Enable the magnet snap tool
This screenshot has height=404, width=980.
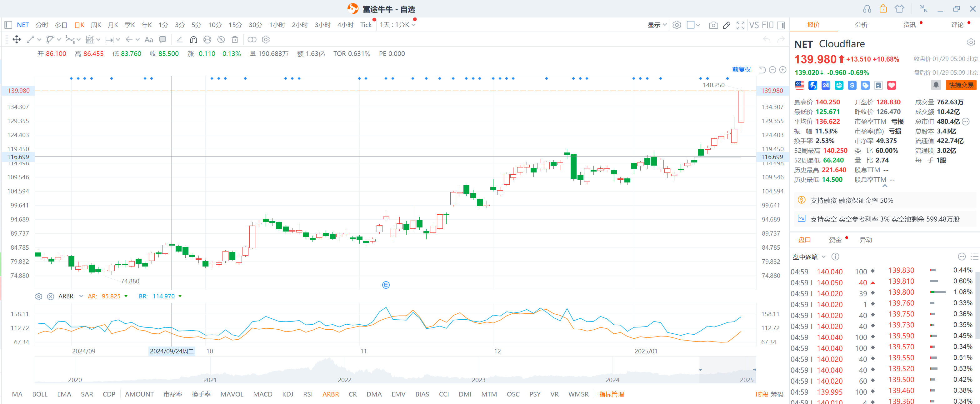pos(194,40)
